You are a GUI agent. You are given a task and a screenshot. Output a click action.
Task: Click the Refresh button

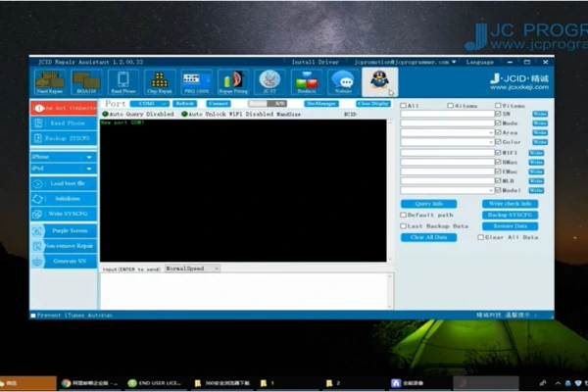pos(185,104)
